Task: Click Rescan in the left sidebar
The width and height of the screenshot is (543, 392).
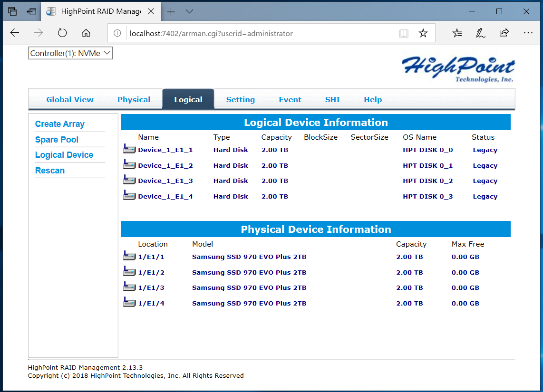Action: (x=50, y=171)
